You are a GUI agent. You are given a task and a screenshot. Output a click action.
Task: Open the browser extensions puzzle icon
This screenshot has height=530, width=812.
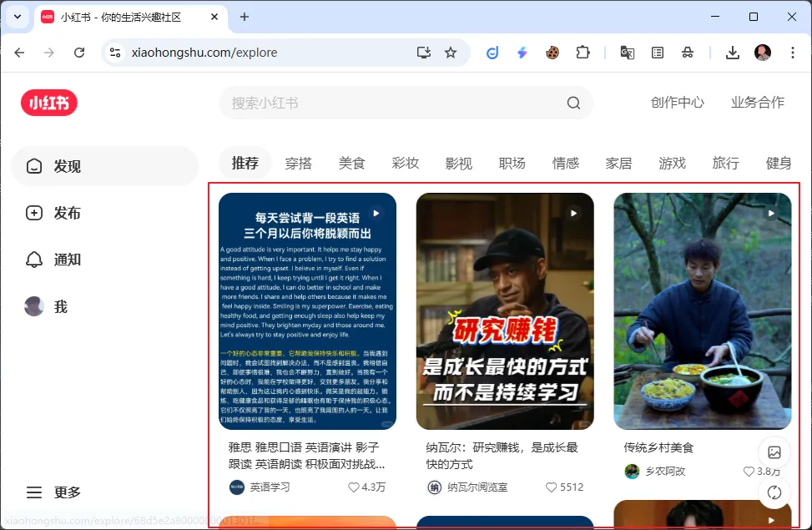point(583,53)
